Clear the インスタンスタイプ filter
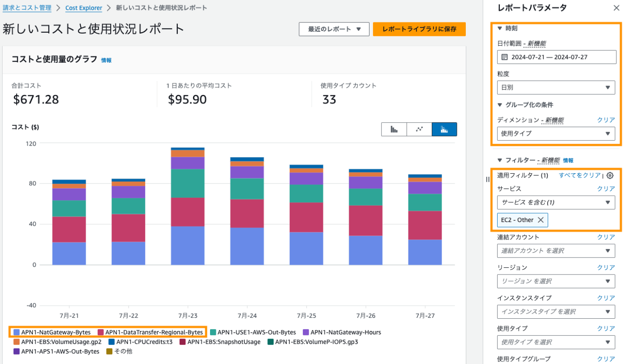Screen dimensions: 627x364 click(x=606, y=298)
